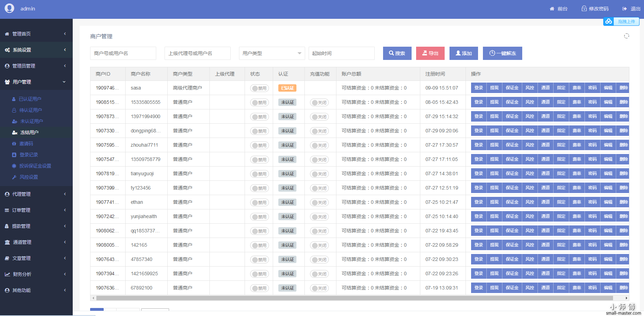Click the gift icon beside 邀请码

click(x=14, y=144)
